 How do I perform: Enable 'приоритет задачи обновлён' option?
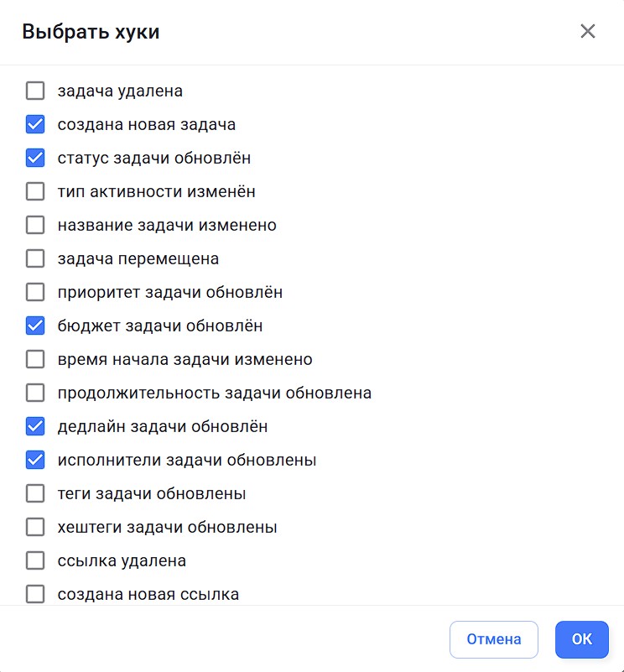(35, 292)
